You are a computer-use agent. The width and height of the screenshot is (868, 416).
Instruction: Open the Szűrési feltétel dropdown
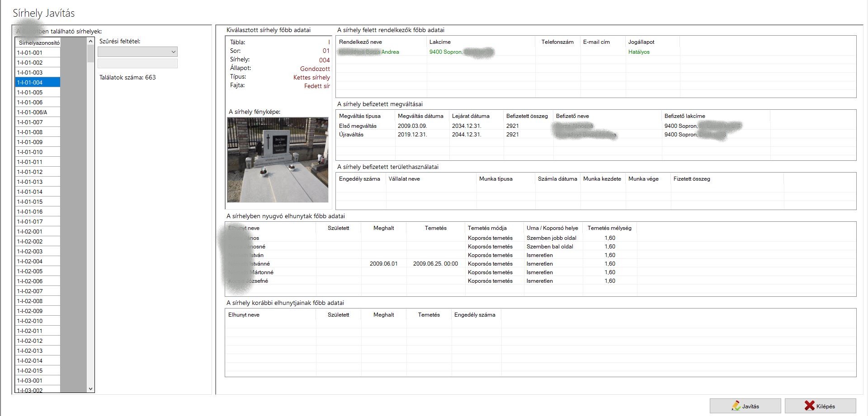click(x=137, y=52)
